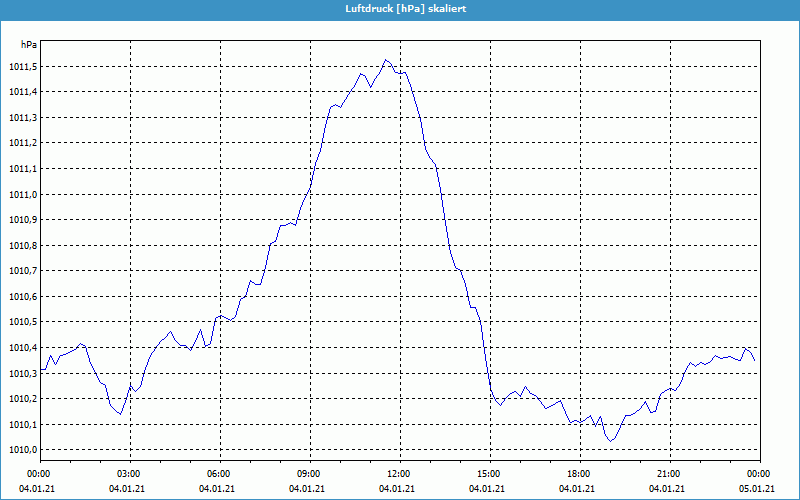Click the chart title Luftdruck [hPa] skaliert

point(400,8)
